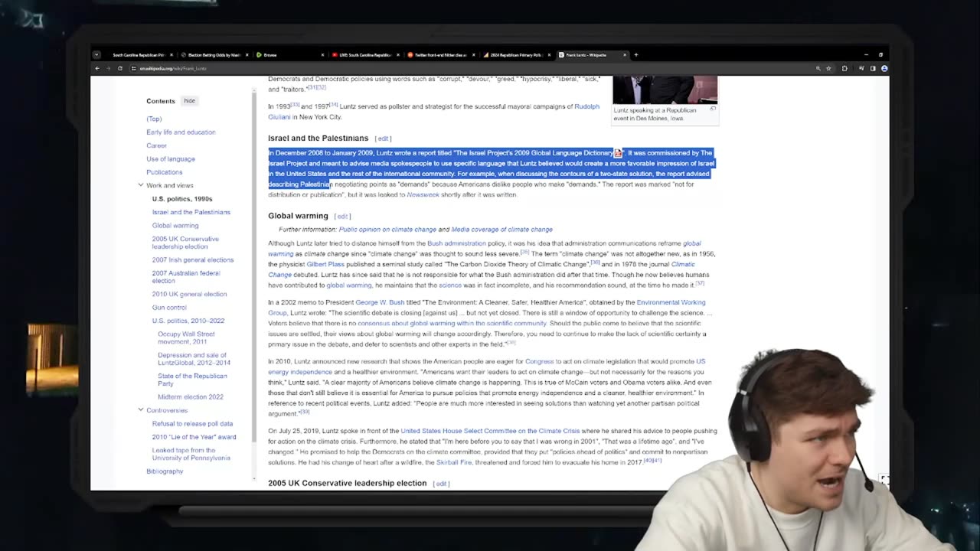Open the Newsweek link

423,194
